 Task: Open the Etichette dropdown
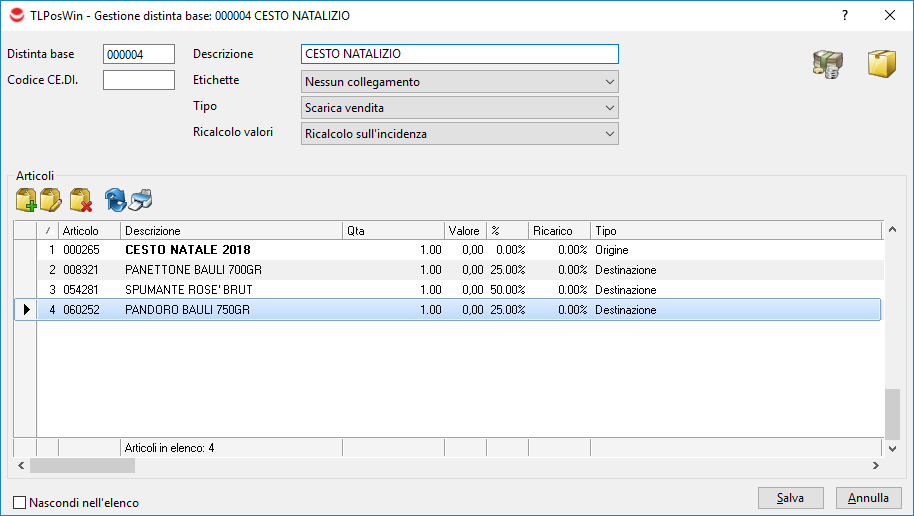pyautogui.click(x=459, y=82)
